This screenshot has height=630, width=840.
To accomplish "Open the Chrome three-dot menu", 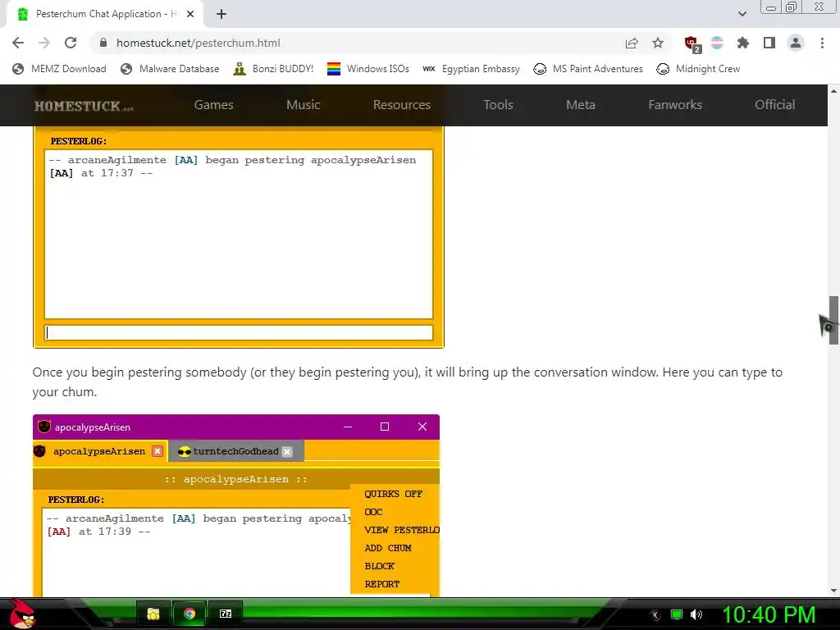I will point(822,43).
